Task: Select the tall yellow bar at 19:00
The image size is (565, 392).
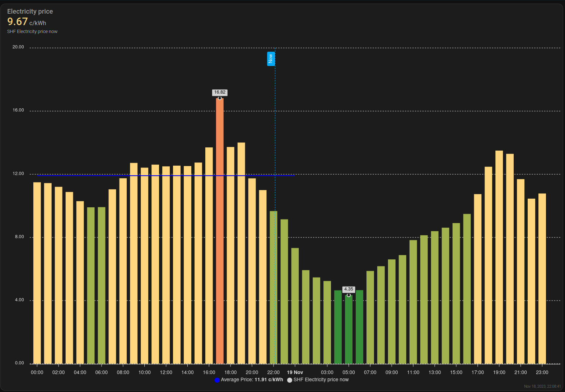Action: pyautogui.click(x=499, y=258)
